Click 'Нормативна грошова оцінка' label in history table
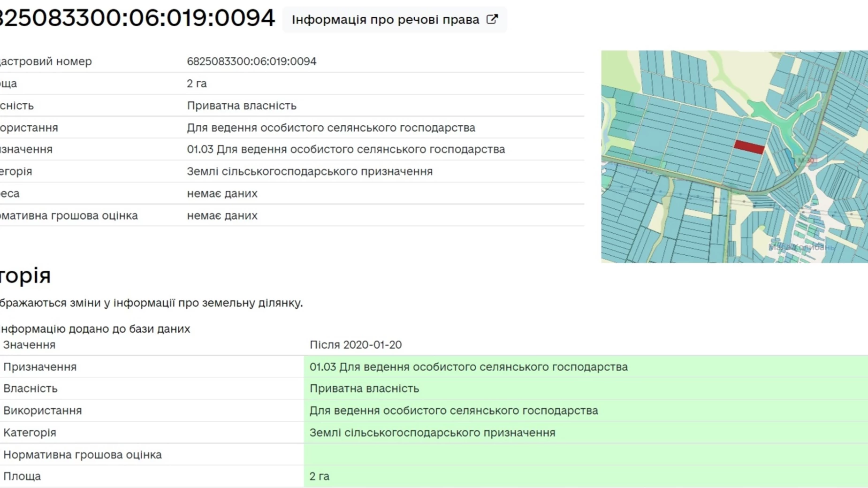 tap(83, 455)
